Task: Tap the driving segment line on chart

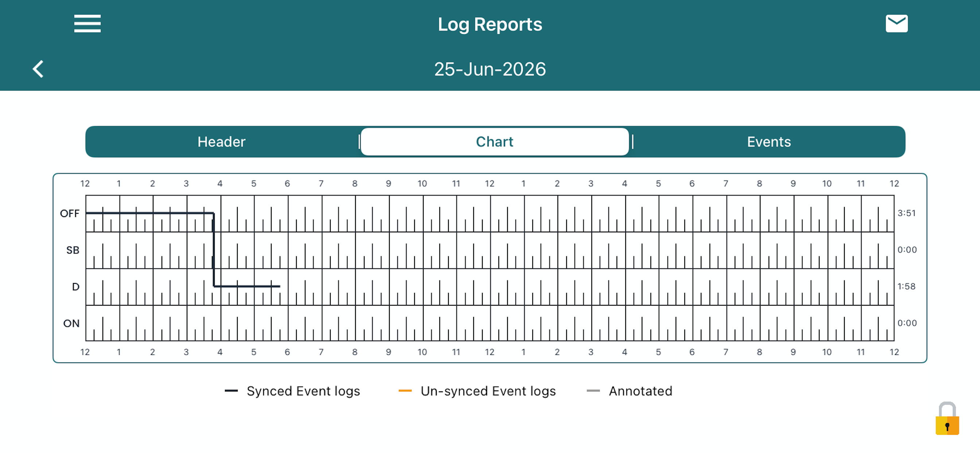Action: (x=247, y=286)
